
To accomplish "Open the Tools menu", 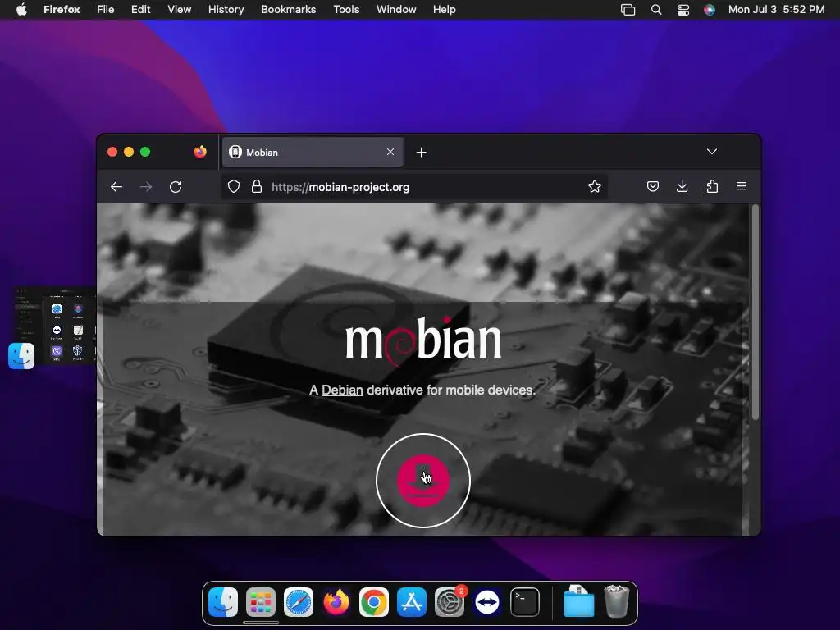I will [x=347, y=10].
